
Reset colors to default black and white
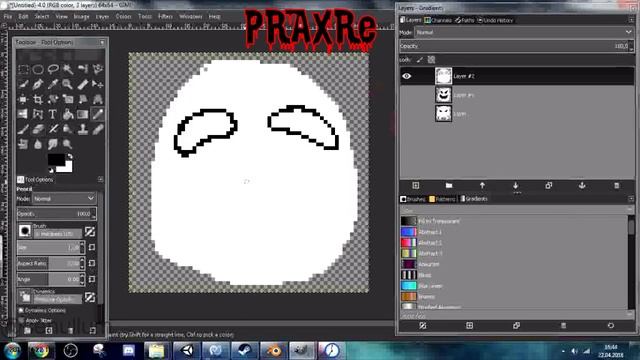(51, 170)
